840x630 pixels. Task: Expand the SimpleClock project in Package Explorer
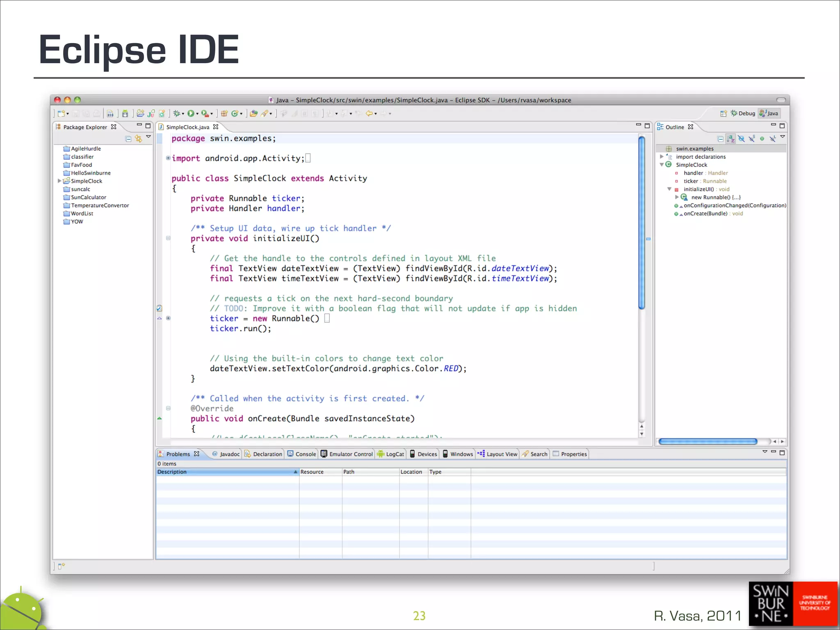59,181
